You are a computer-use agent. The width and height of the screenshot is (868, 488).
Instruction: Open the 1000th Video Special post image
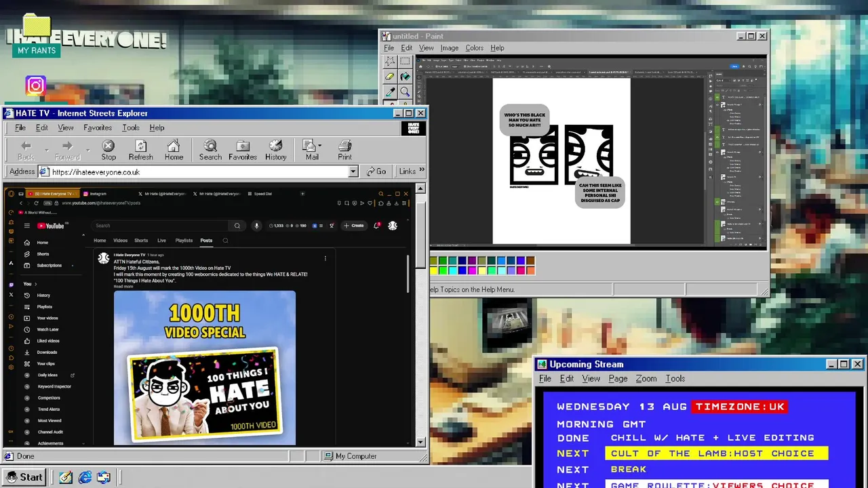(205, 368)
